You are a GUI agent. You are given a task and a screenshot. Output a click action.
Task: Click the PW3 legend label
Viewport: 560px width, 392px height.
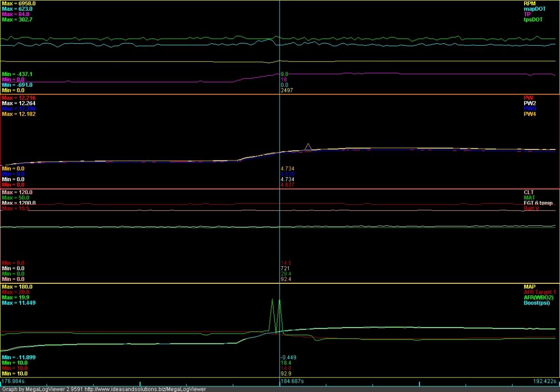tap(530, 109)
